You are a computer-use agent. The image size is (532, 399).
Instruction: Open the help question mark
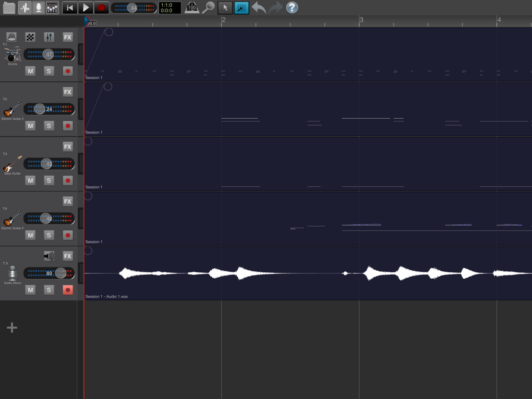(x=292, y=7)
